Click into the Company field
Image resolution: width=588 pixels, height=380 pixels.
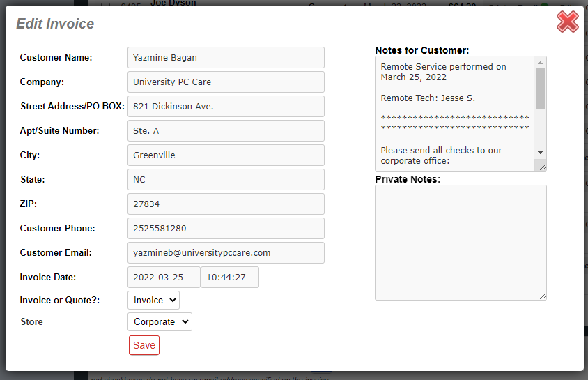[x=226, y=82]
